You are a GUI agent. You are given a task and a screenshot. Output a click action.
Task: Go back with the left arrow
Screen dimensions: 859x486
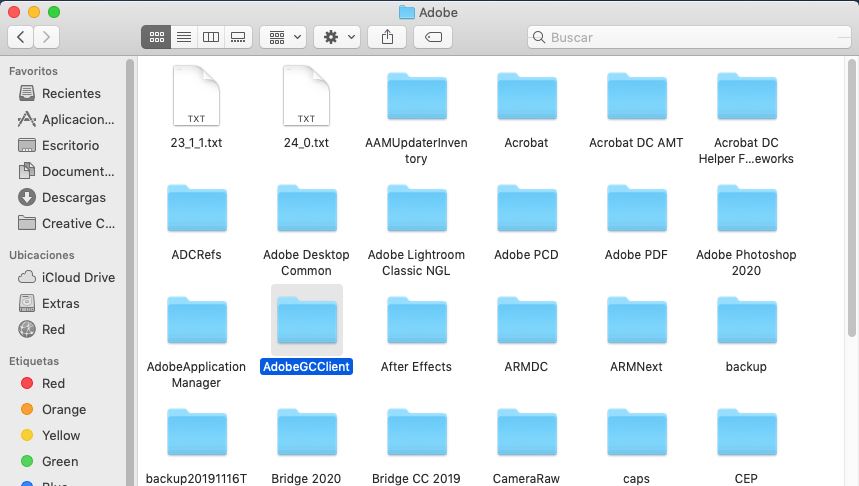tap(21, 37)
